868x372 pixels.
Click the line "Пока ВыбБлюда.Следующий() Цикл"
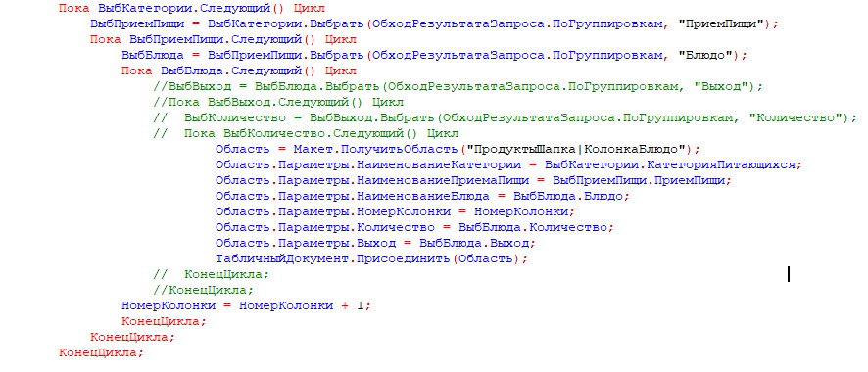[x=239, y=70]
